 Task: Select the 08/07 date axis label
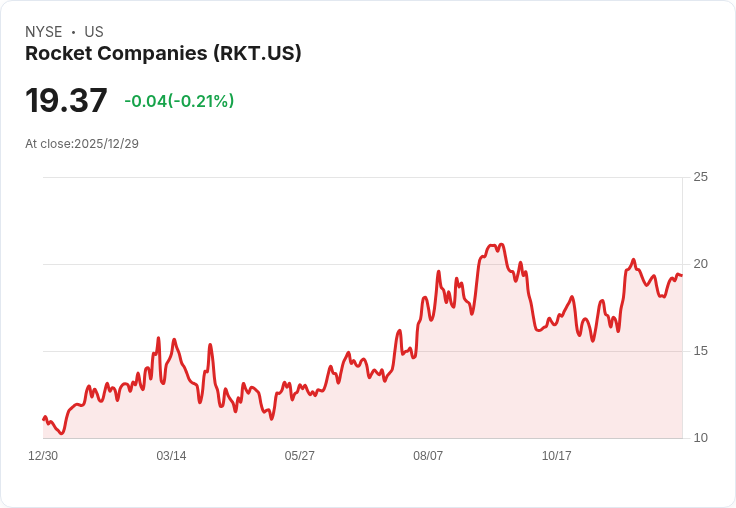click(x=428, y=455)
